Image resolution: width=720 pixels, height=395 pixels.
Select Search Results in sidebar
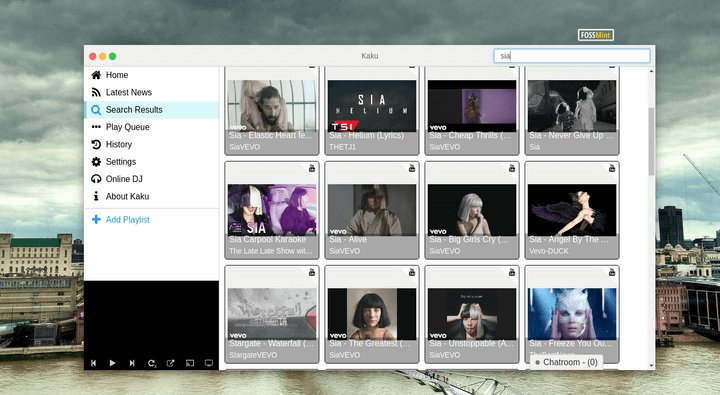coord(152,110)
